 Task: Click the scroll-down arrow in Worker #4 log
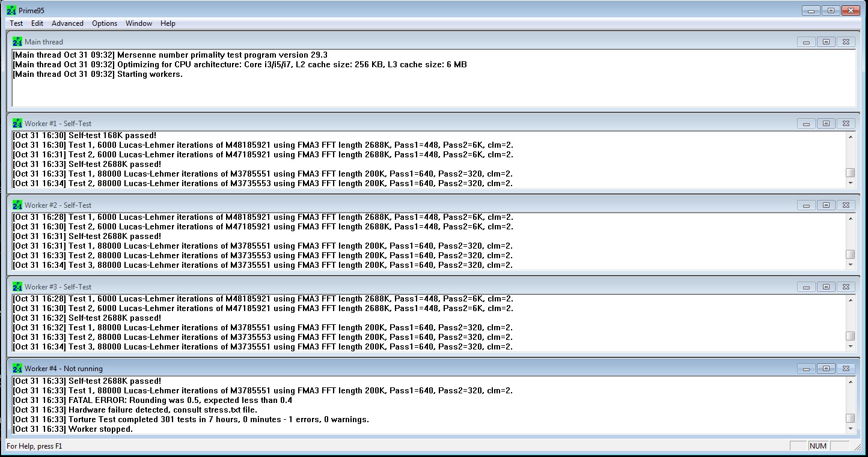tap(851, 429)
